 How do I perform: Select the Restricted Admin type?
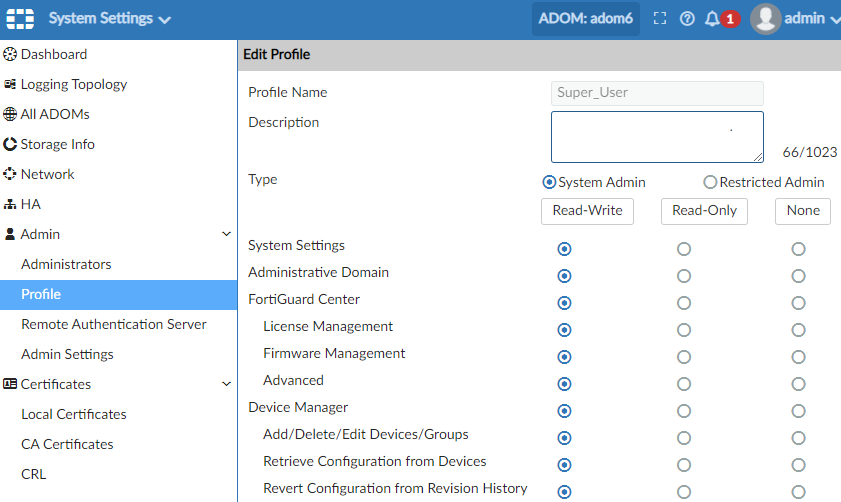pos(711,182)
